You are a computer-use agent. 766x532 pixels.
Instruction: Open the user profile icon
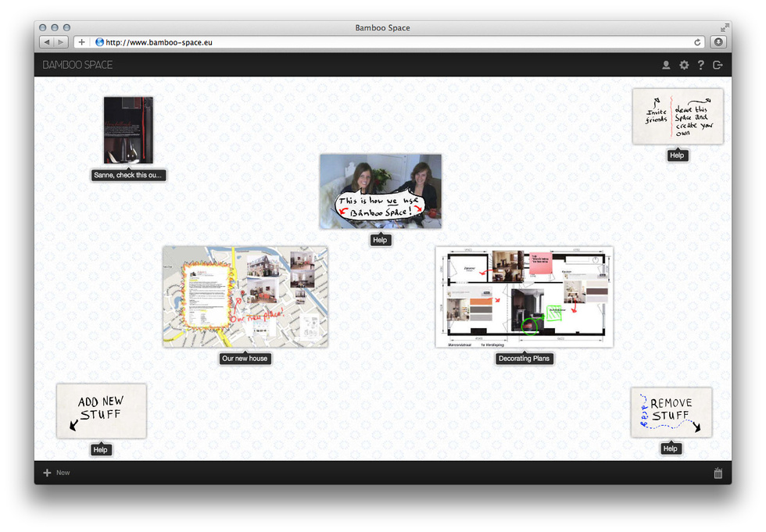(x=666, y=65)
